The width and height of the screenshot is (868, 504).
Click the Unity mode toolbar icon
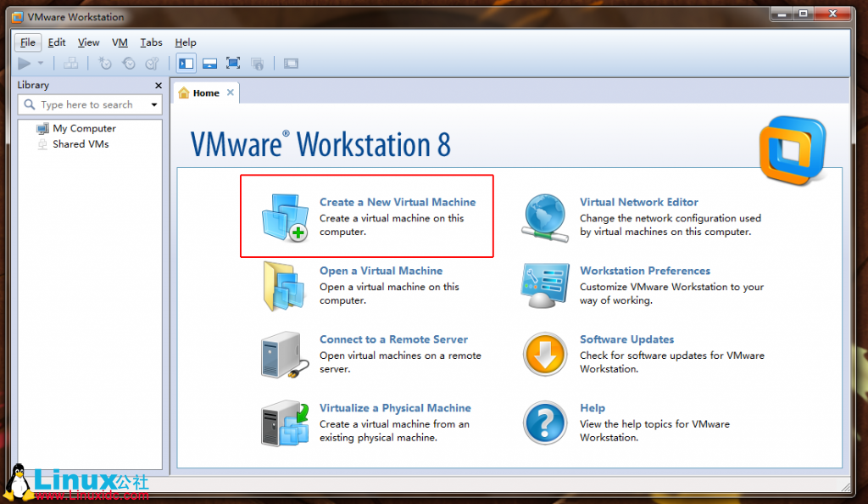point(258,64)
